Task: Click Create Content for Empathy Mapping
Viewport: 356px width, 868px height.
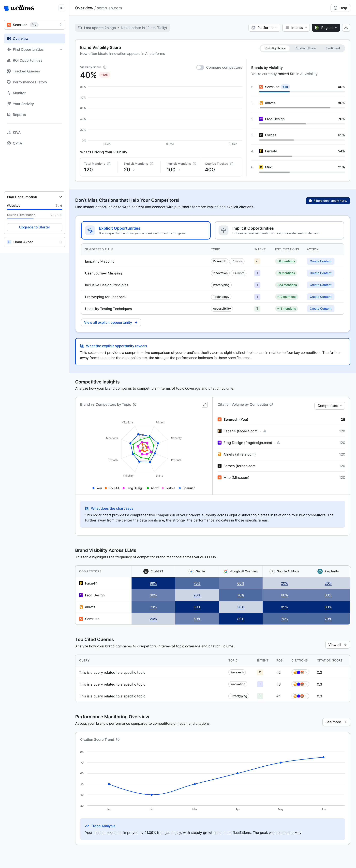Action: tap(320, 261)
